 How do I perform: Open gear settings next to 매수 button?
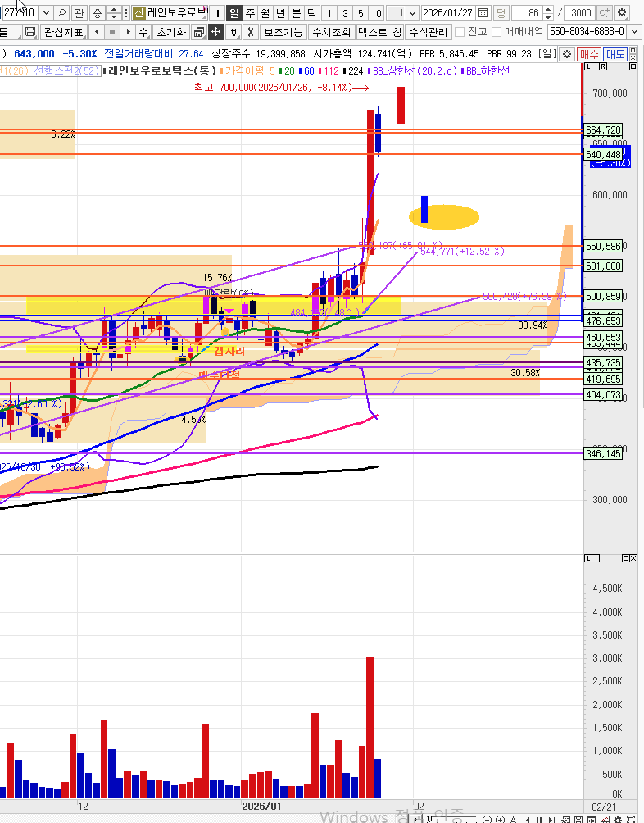click(566, 53)
